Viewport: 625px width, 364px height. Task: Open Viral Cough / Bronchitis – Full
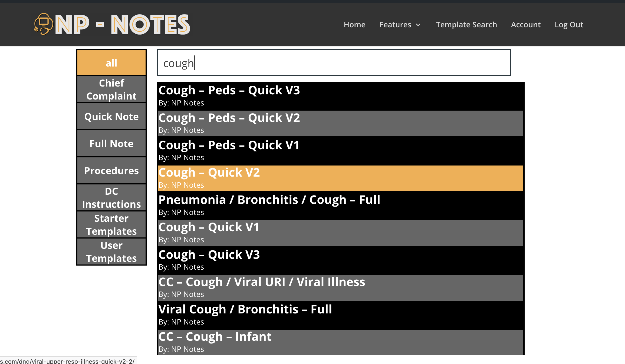click(340, 315)
